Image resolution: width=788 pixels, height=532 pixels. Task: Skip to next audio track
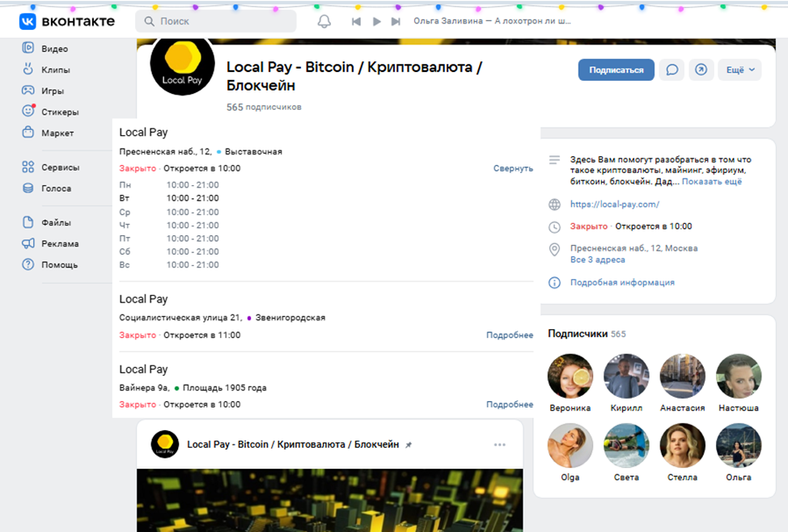point(396,22)
